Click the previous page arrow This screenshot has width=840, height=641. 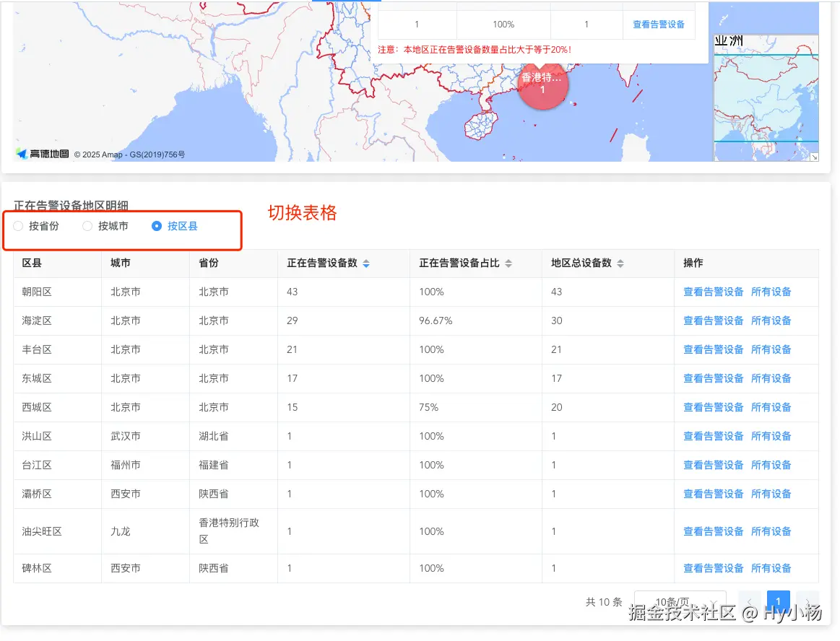pos(750,602)
